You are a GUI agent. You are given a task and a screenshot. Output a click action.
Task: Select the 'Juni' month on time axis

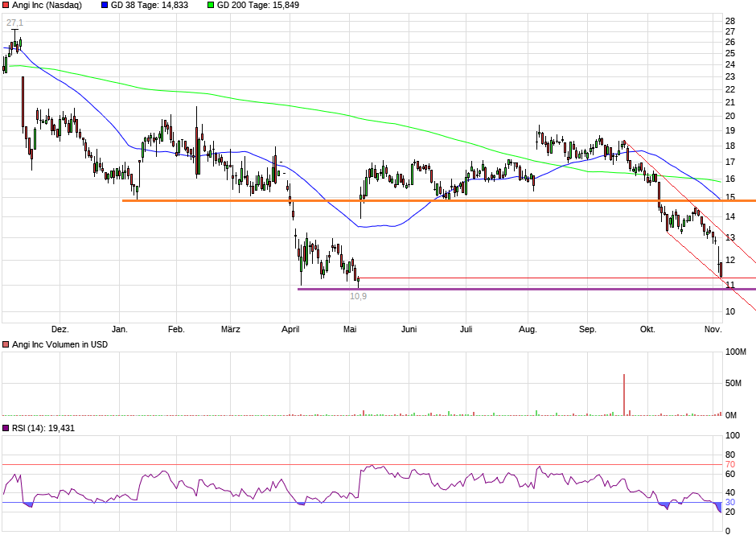(x=409, y=329)
